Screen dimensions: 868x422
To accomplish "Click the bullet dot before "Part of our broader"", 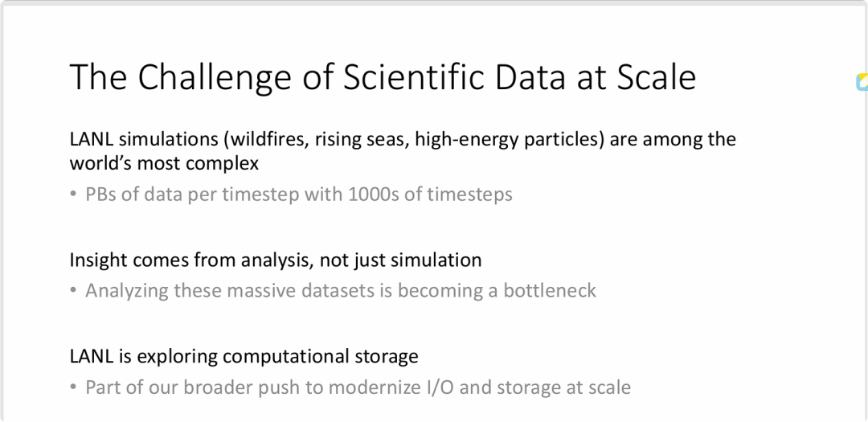I will tap(74, 388).
